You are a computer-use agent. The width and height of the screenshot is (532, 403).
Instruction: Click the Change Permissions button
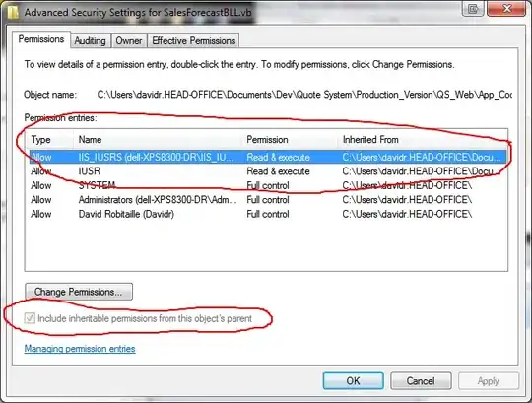point(79,292)
